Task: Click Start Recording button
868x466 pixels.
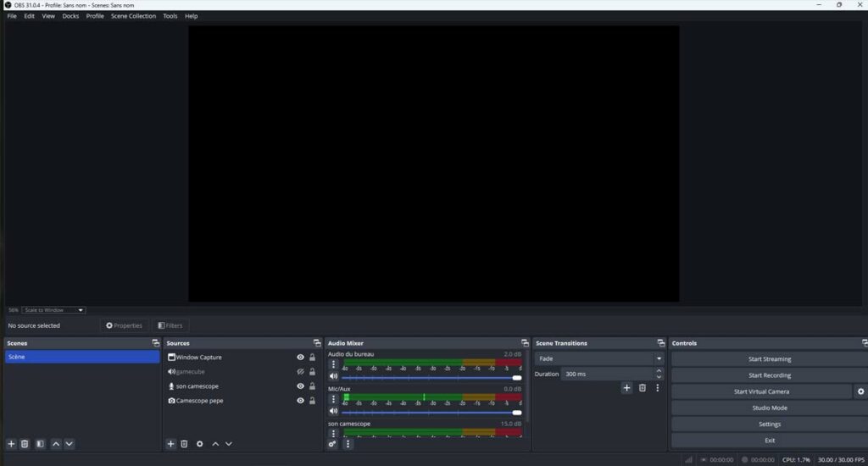Action: 769,375
